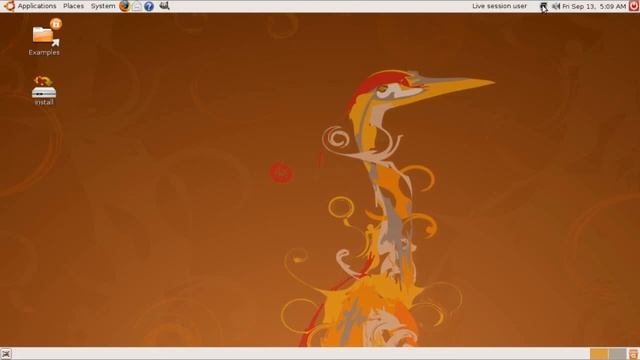Switch to the second gray workspace
The width and height of the screenshot is (640, 360).
tap(617, 354)
